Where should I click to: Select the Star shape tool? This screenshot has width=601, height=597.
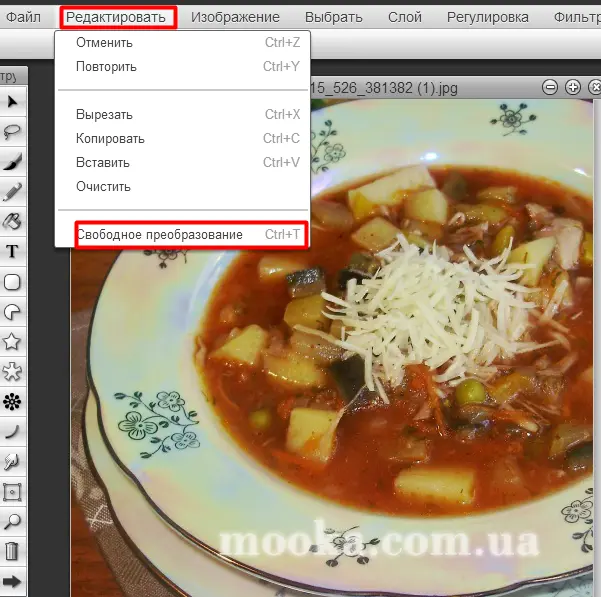coord(12,342)
